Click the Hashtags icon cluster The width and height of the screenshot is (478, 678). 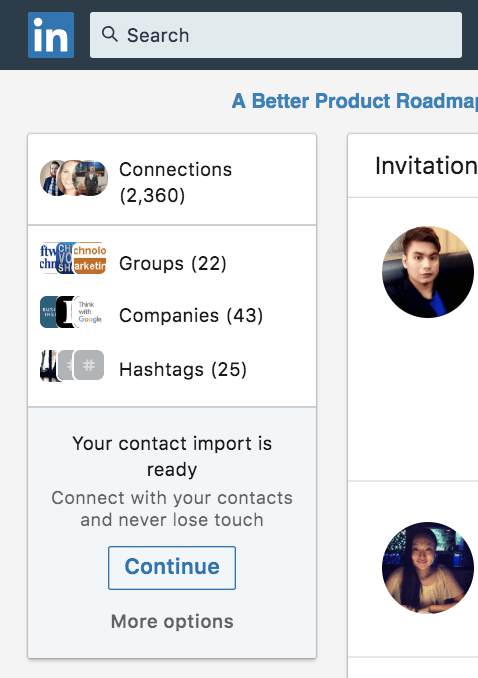[72, 365]
